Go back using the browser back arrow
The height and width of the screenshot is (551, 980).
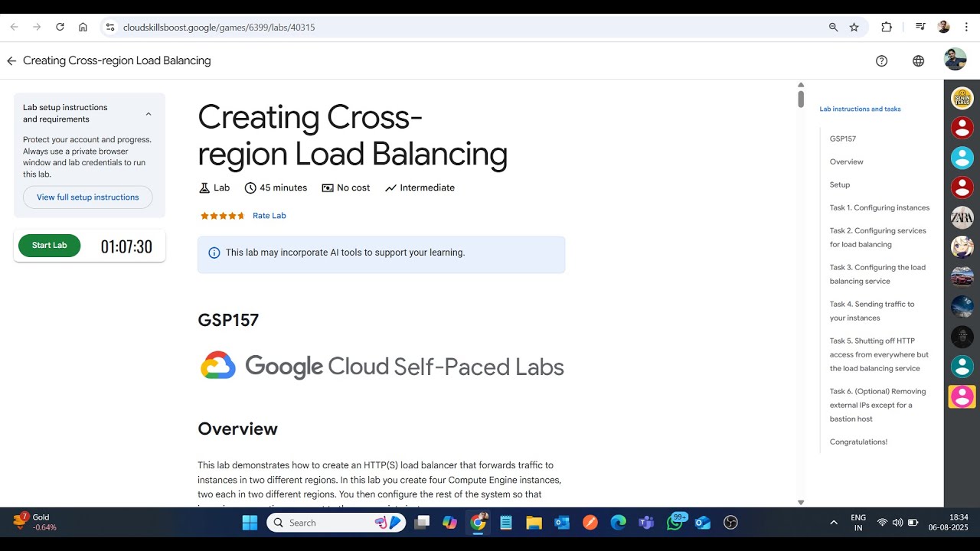14,27
